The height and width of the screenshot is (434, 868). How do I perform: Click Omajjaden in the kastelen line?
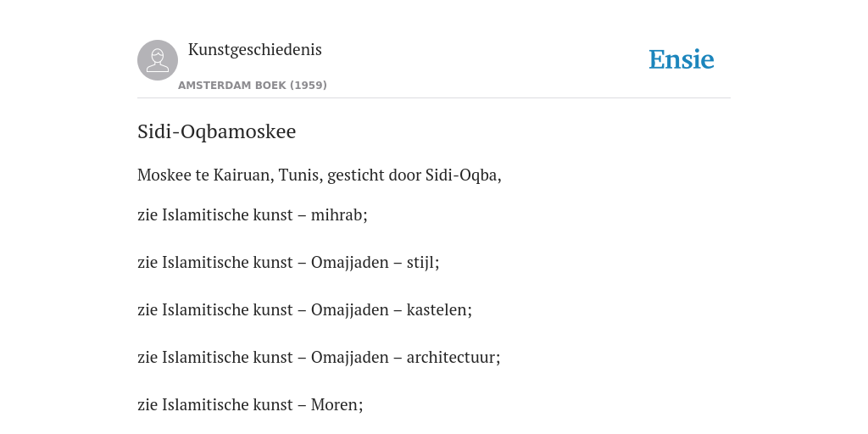pyautogui.click(x=350, y=310)
